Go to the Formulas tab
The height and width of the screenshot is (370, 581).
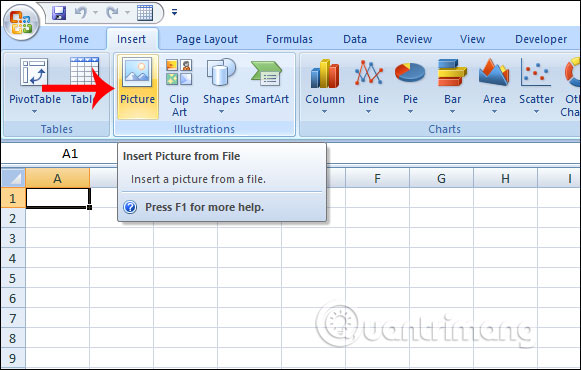pos(289,39)
